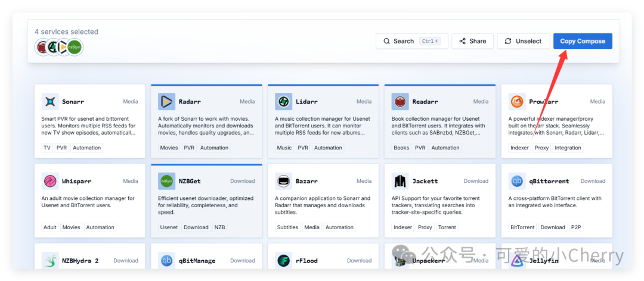This screenshot has width=644, height=281.
Task: Click the selected Readarr avatar in header
Action: tap(42, 48)
